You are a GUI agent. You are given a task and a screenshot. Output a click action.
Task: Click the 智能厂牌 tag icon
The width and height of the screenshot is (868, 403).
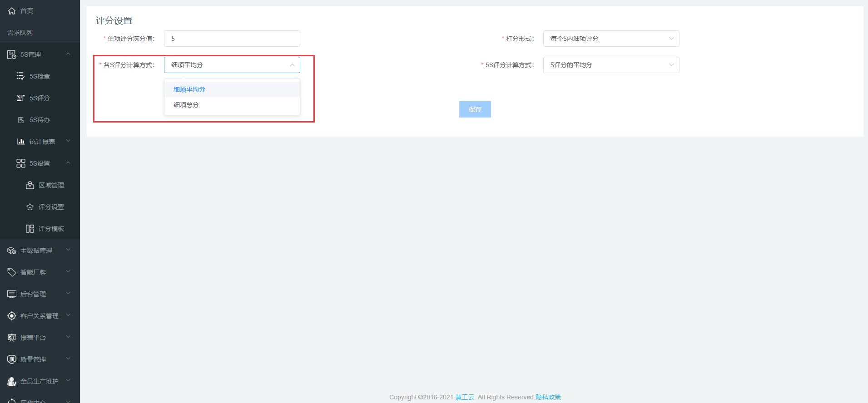[12, 272]
